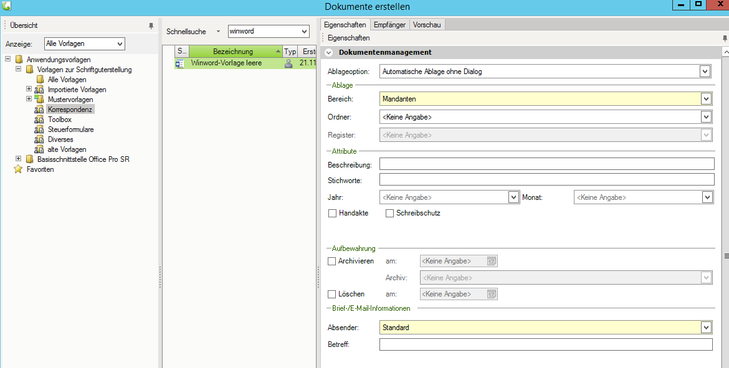Select Diverses in the tree
The width and height of the screenshot is (729, 368).
coord(60,139)
